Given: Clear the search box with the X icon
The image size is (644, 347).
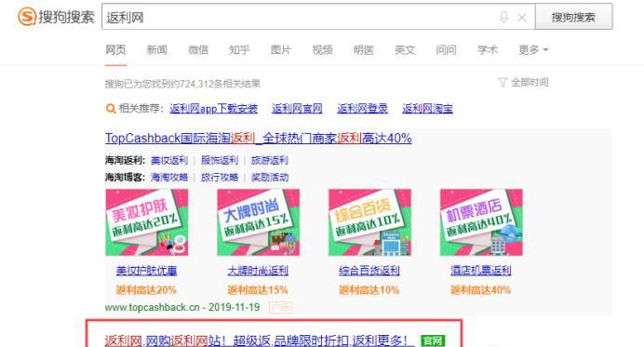Looking at the screenshot, I should pyautogui.click(x=521, y=18).
